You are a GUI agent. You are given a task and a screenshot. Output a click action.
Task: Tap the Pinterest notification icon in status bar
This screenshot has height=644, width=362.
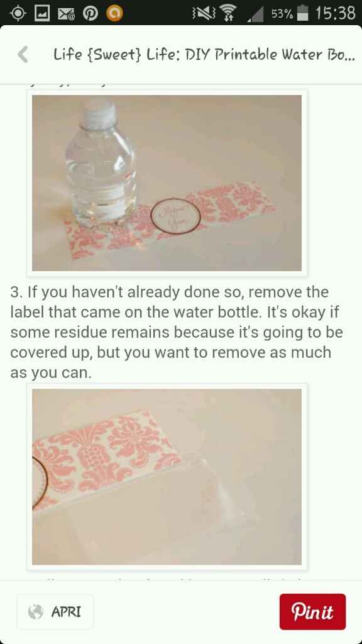[x=90, y=14]
